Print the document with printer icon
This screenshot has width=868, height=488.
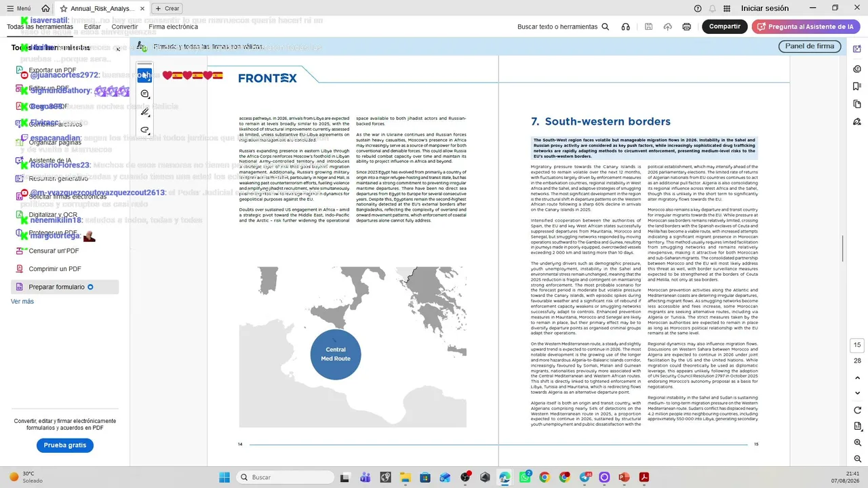pyautogui.click(x=687, y=26)
